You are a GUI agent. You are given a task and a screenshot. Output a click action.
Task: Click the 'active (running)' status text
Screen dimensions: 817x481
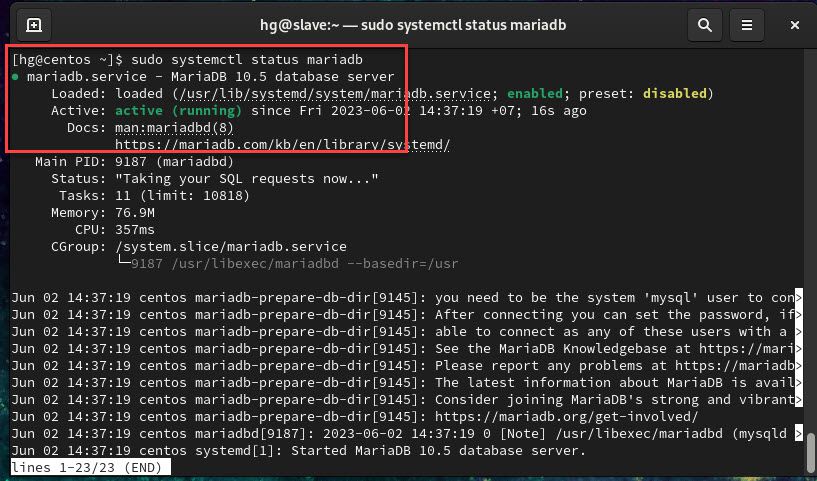tap(179, 110)
